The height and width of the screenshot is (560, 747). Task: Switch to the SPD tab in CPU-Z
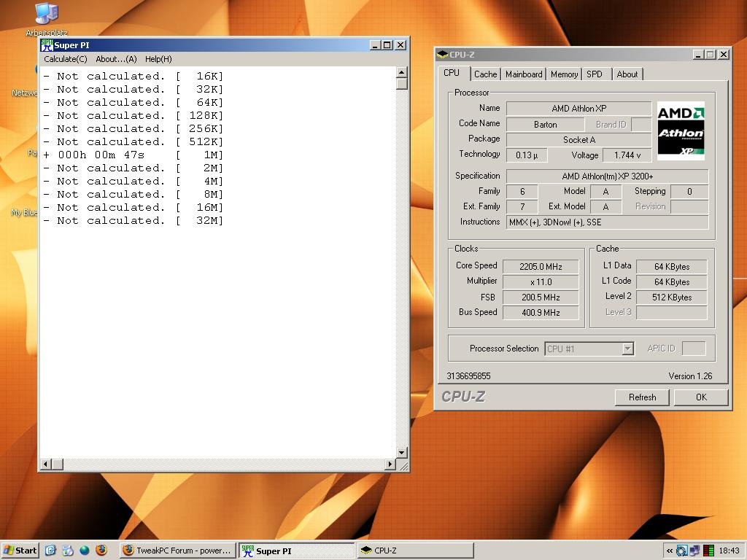pyautogui.click(x=595, y=74)
